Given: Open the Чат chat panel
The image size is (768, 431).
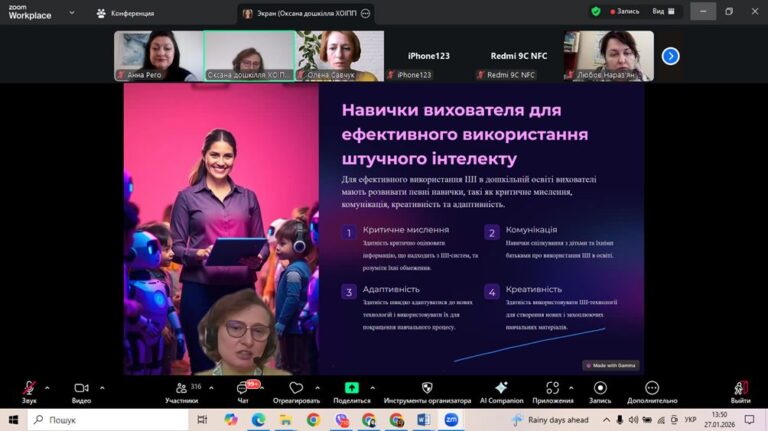Looking at the screenshot, I should pos(243,392).
